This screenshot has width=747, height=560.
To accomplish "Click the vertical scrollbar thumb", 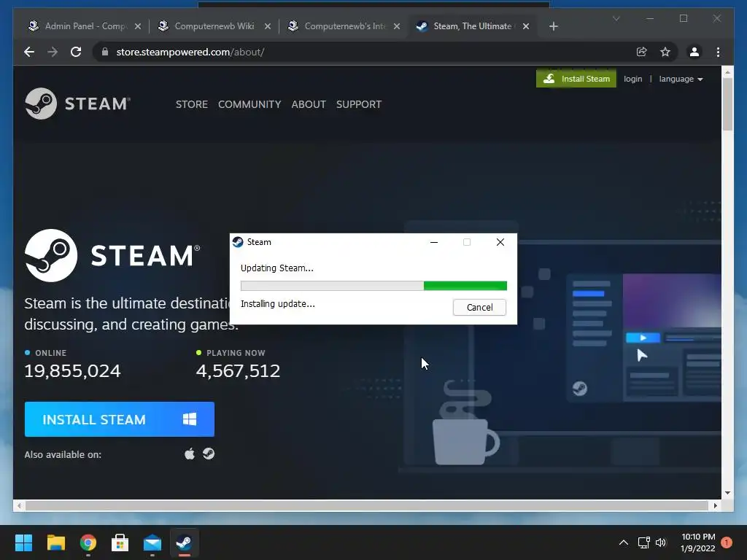I will click(x=727, y=104).
